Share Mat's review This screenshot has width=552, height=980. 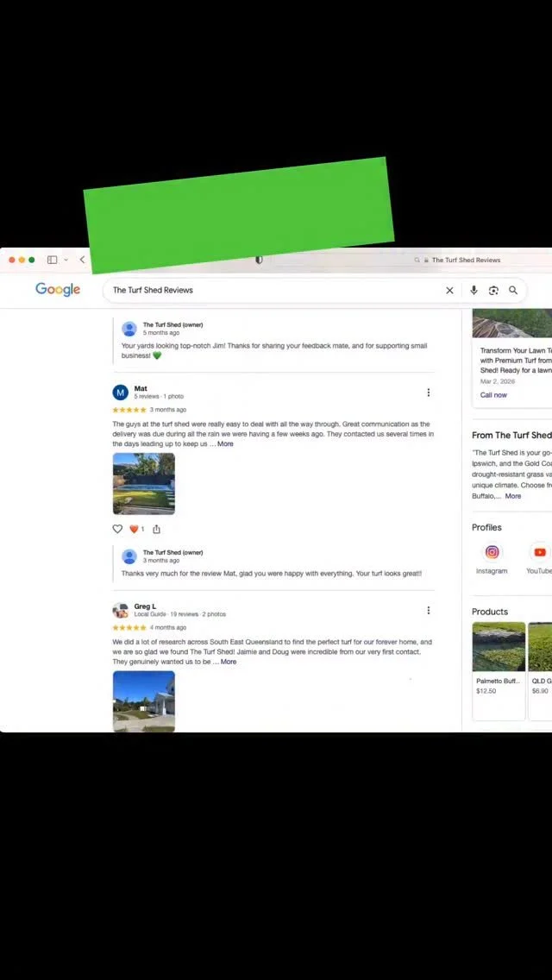click(x=156, y=529)
